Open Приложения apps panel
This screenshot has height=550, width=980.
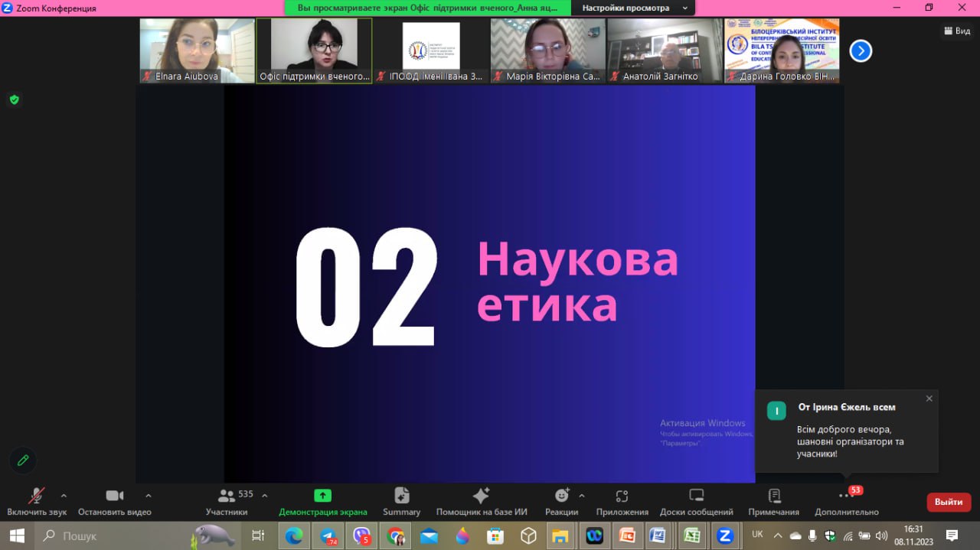(622, 501)
